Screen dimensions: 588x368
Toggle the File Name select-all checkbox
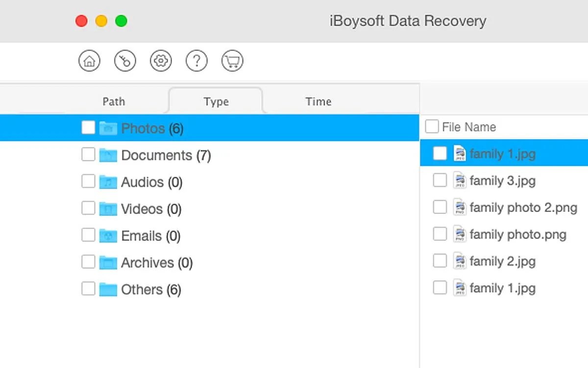point(432,127)
